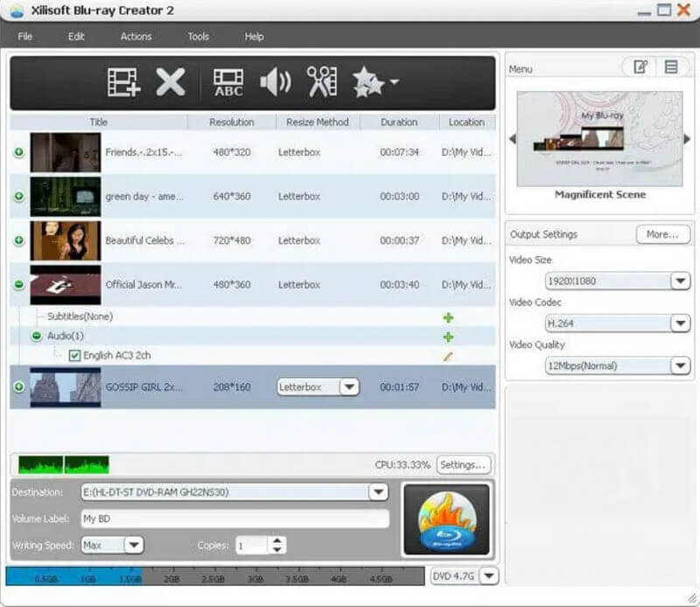Click the CPU usage graph
700x607 pixels.
point(63,464)
